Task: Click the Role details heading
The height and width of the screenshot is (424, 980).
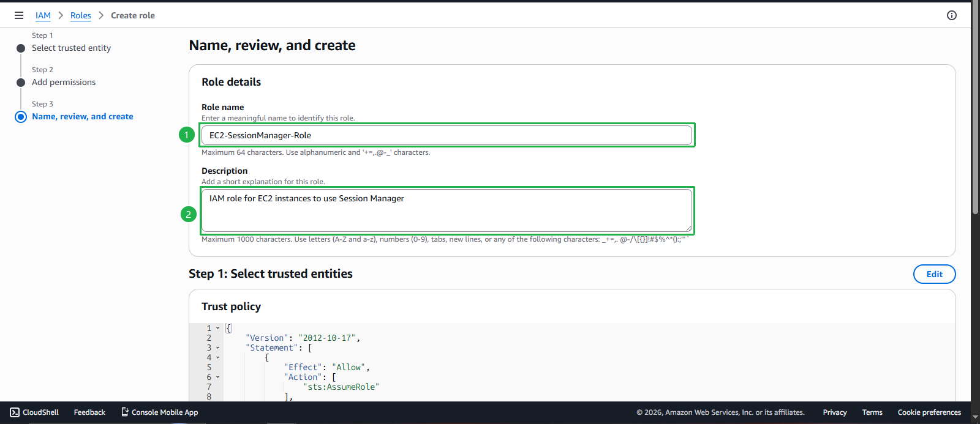Action: [231, 82]
